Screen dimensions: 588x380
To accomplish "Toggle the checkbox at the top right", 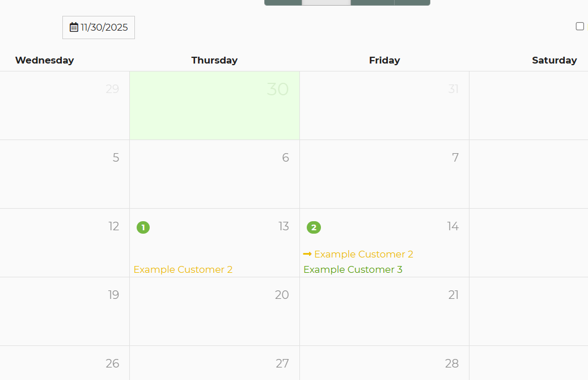I will (x=579, y=26).
